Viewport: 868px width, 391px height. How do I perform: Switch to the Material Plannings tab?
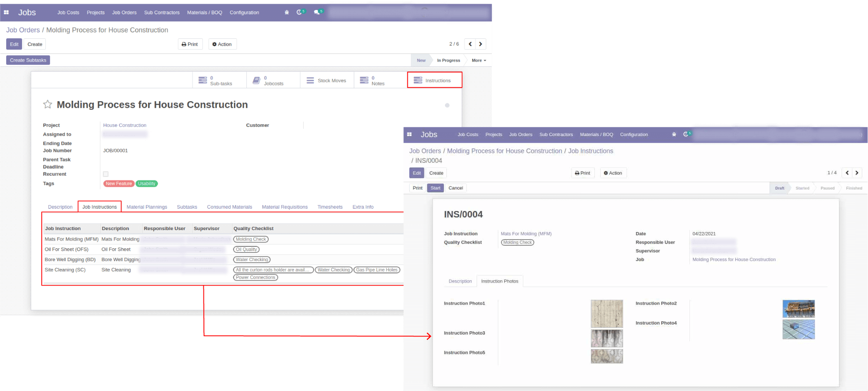147,207
